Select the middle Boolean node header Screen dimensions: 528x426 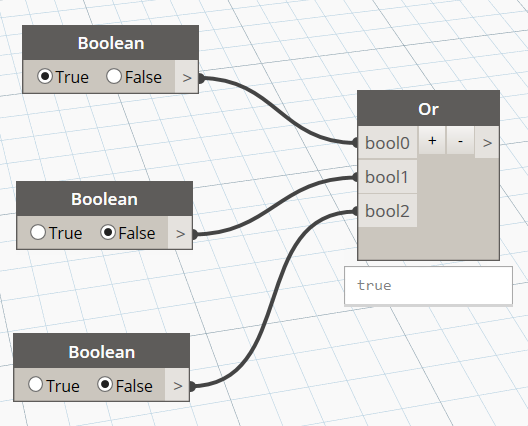[x=104, y=199]
